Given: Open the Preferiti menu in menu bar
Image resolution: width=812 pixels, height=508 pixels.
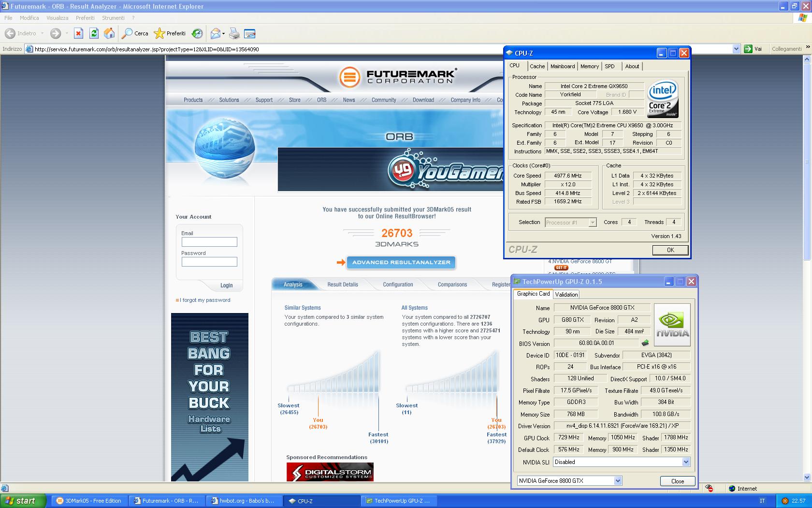Looking at the screenshot, I should click(85, 18).
